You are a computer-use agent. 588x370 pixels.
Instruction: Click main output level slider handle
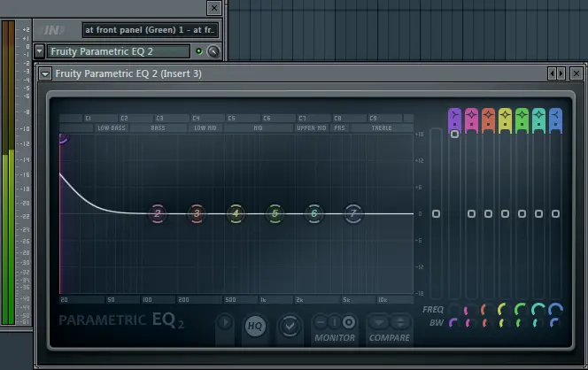click(x=436, y=213)
